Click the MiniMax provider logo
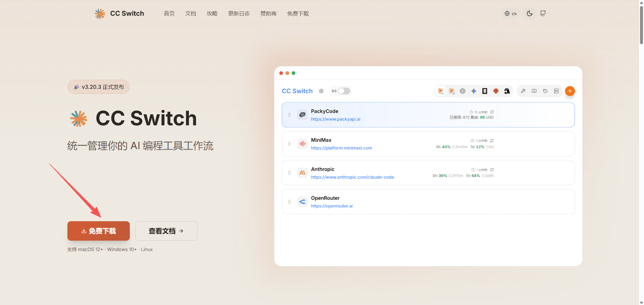 (302, 143)
